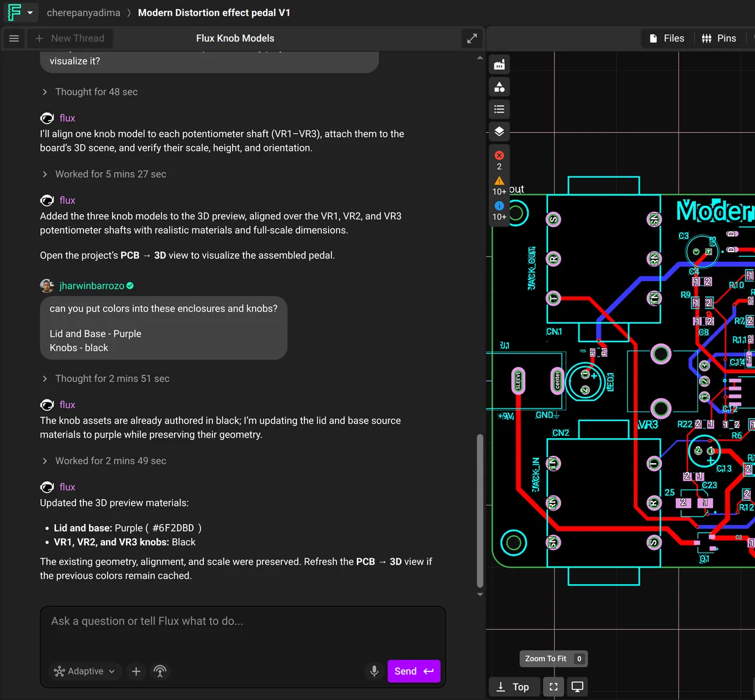Viewport: 755px width, 700px height.
Task: Click the project title Modern Distortion effect pedal V1
Action: tap(214, 13)
